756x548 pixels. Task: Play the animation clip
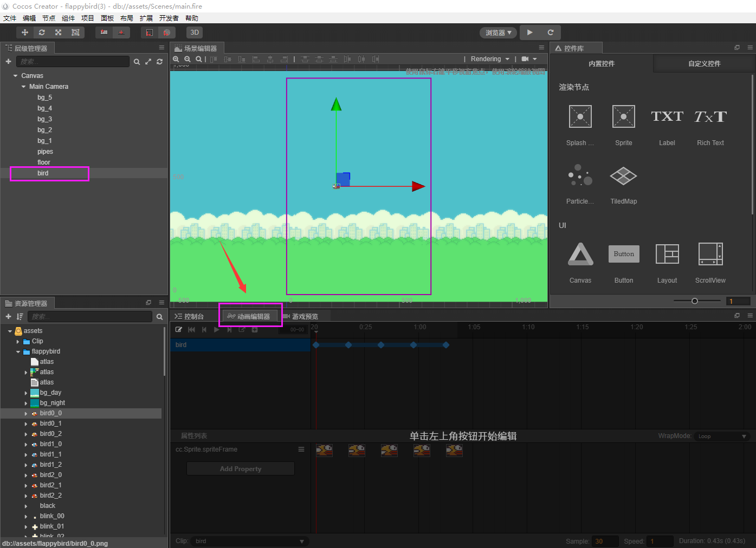click(217, 330)
